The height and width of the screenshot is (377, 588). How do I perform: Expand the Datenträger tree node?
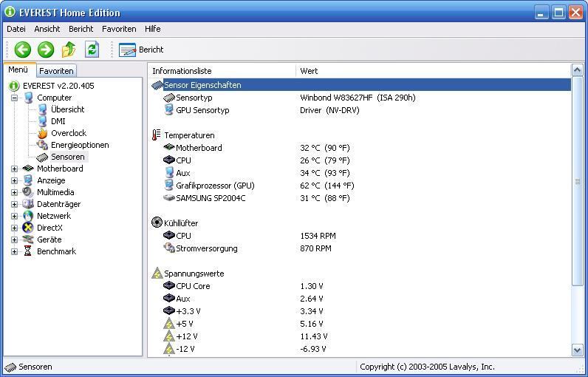tap(14, 205)
